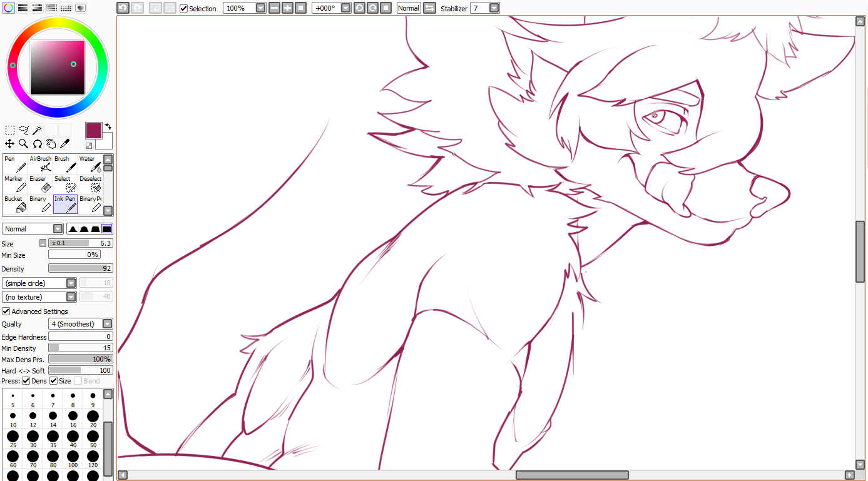Flip the canvas view horizontally
The width and height of the screenshot is (868, 481).
[x=429, y=8]
